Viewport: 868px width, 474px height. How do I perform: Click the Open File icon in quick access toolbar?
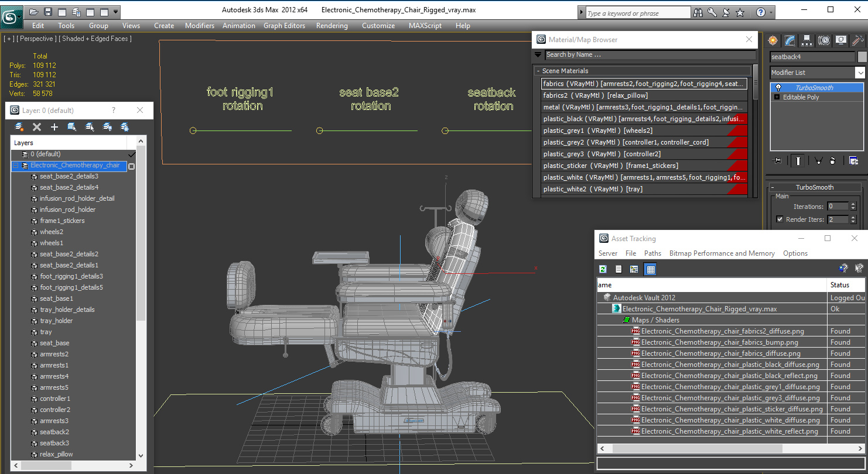click(34, 12)
